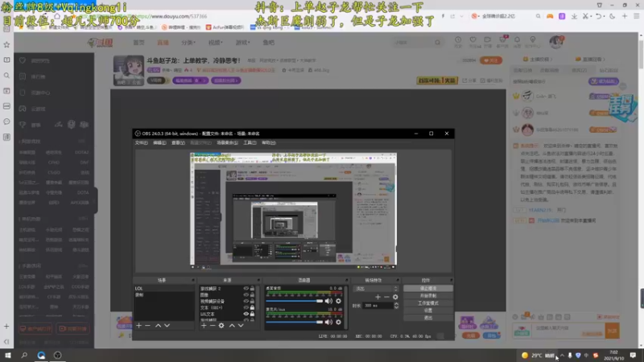Open browser sidebar search icon
Screen dimensions: 644x362
click(6, 76)
